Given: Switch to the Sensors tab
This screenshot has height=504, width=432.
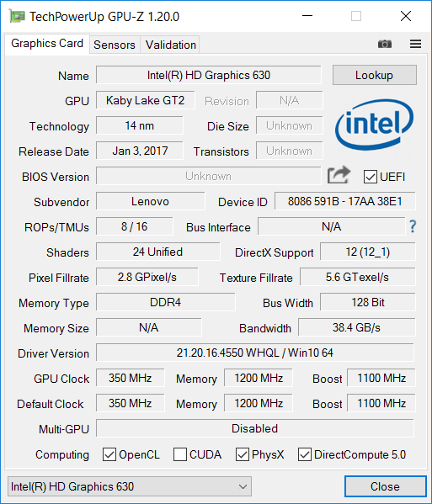Looking at the screenshot, I should (115, 45).
